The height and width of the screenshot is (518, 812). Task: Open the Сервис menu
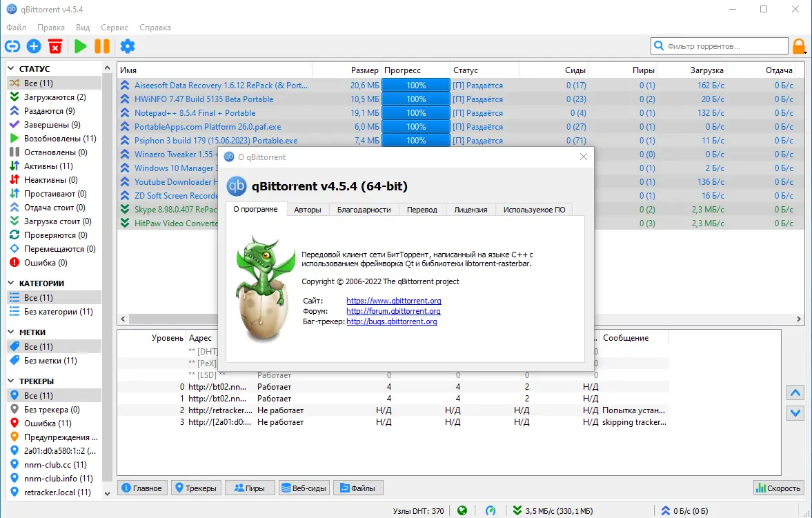point(115,28)
